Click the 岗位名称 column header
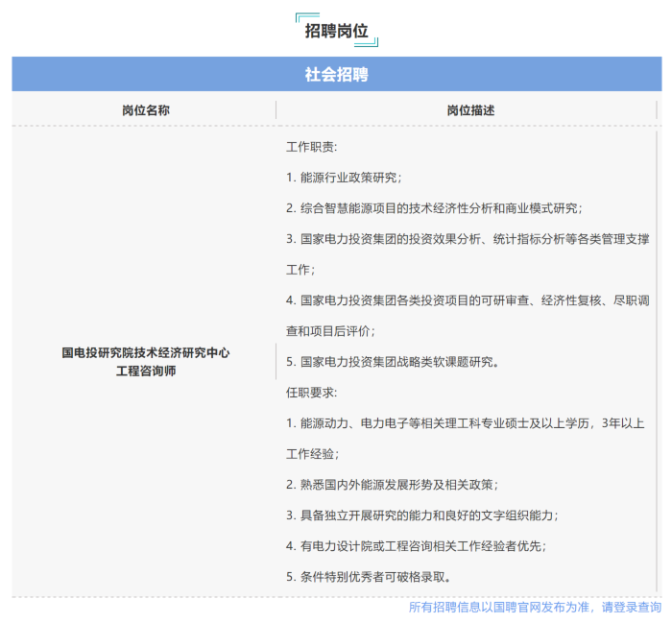Screen dimensions: 672x623 click(146, 110)
